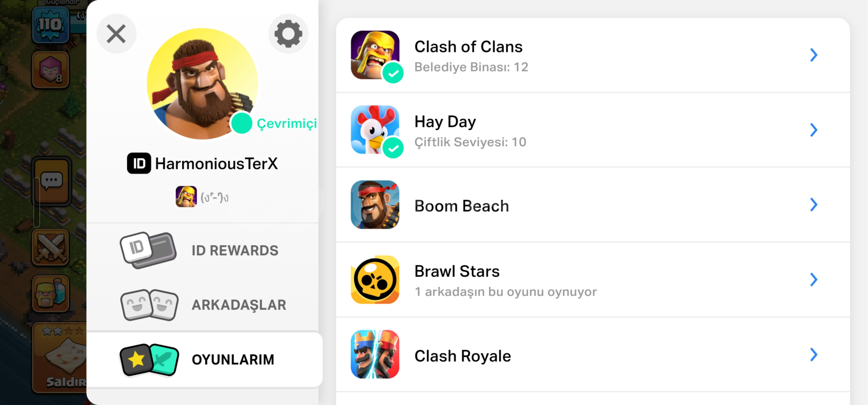Tap the Boom Beach game icon
868x405 pixels.
(x=375, y=205)
